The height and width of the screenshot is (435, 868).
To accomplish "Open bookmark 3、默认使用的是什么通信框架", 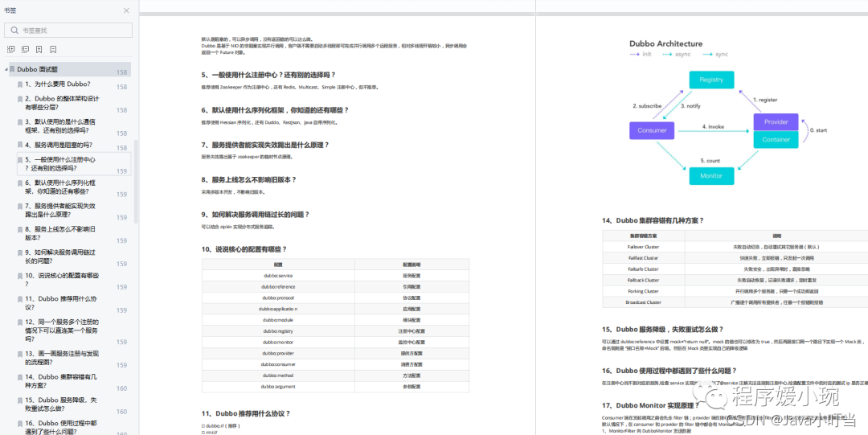I will 60,125.
